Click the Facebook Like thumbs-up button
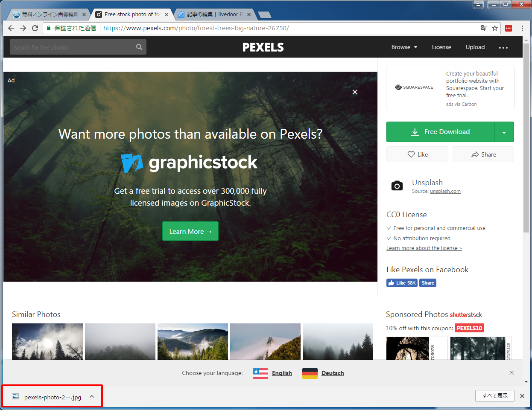 (402, 283)
